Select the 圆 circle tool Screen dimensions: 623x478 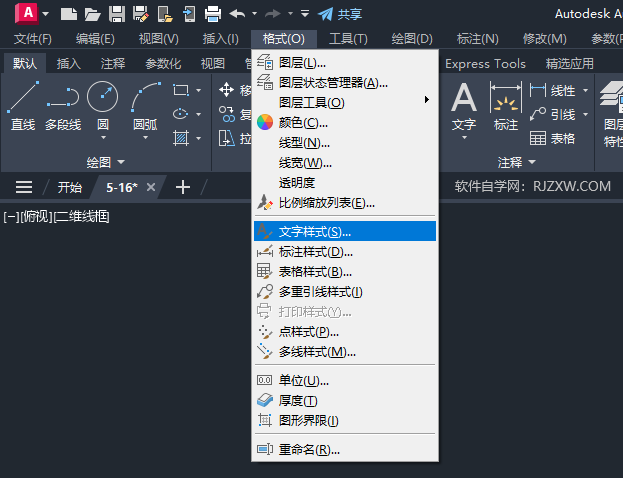[103, 106]
